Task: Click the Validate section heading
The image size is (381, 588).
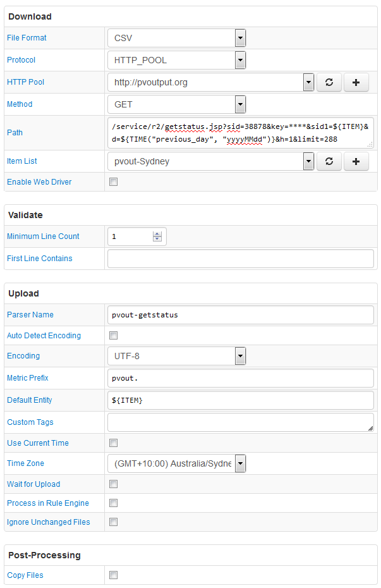Action: tap(25, 215)
